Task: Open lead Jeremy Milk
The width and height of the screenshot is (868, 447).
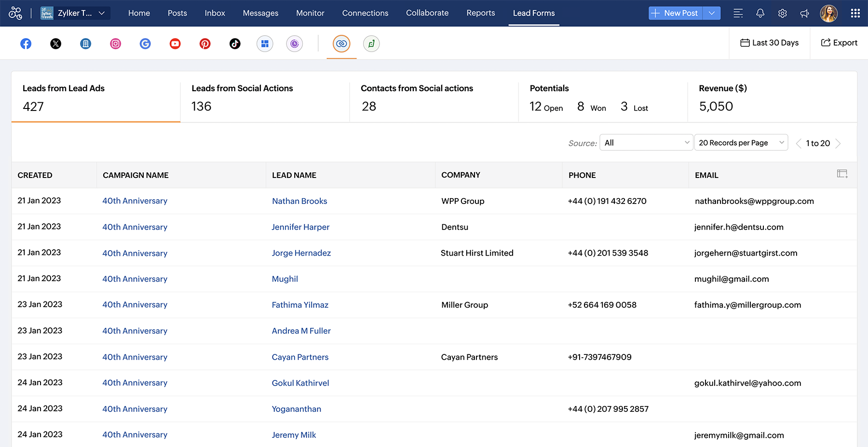Action: tap(294, 435)
